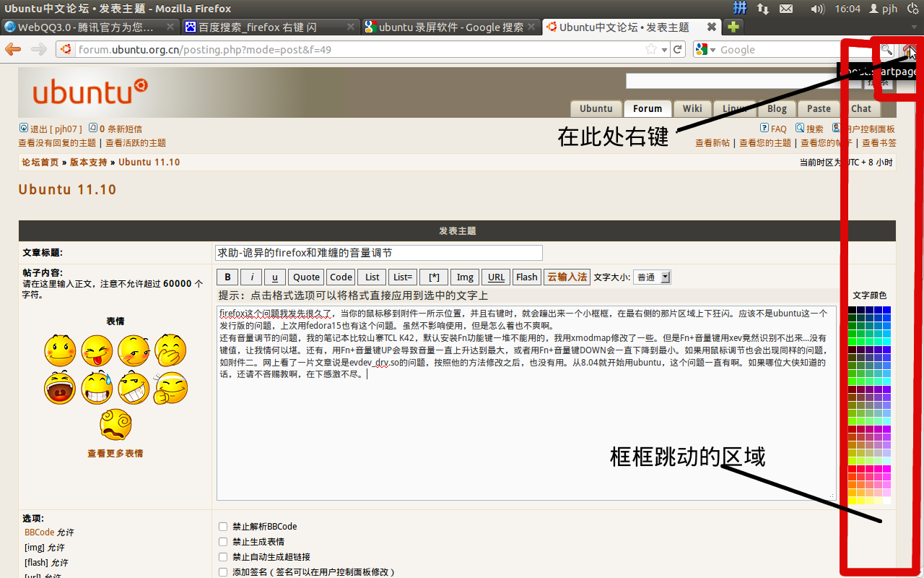Click the B bold format button
This screenshot has height=578, width=924.
click(x=227, y=277)
